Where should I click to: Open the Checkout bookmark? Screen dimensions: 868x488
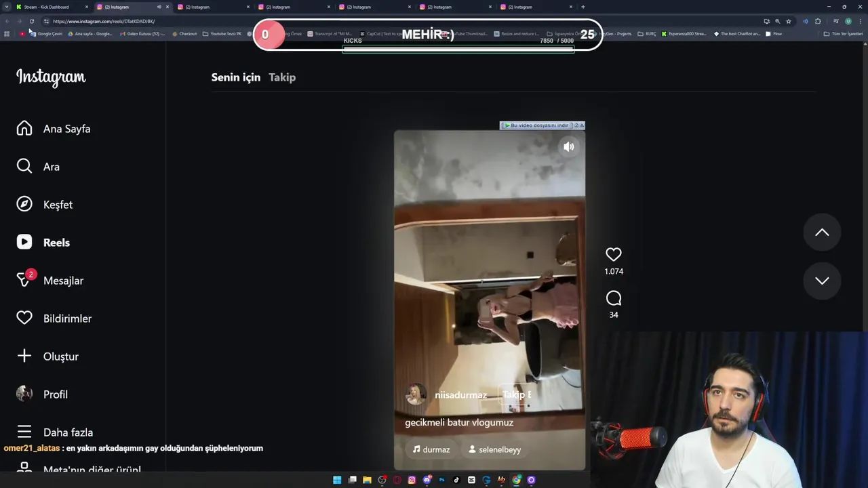click(184, 33)
